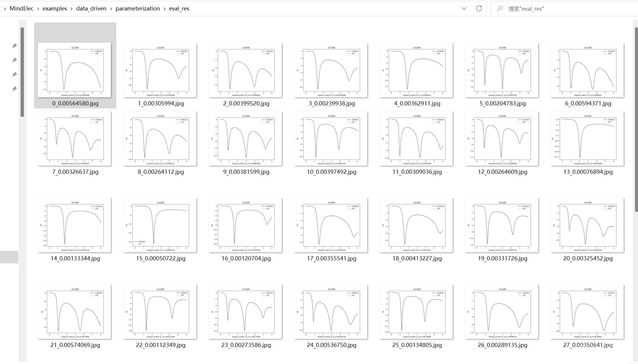The width and height of the screenshot is (638, 364).
Task: Select thumbnail 0_0.00564580.jpg
Action: pos(75,70)
